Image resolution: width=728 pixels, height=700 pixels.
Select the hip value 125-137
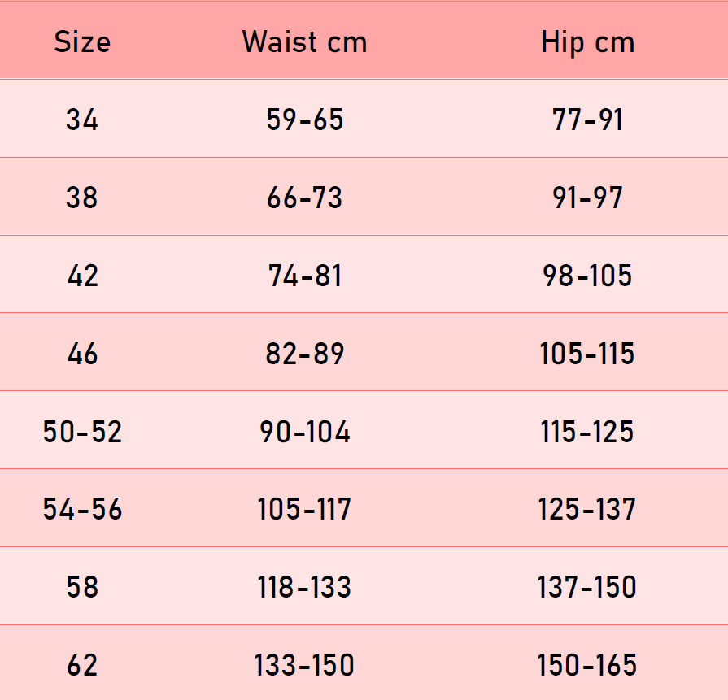tap(587, 510)
